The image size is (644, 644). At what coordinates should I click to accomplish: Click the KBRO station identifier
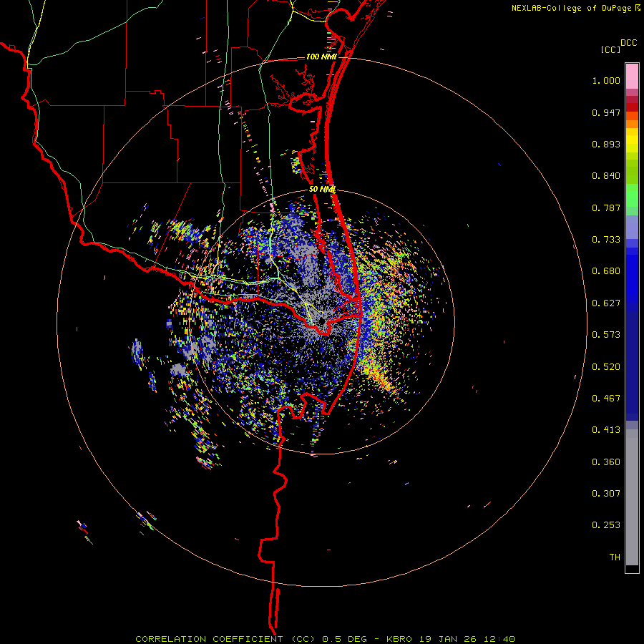[x=399, y=639]
